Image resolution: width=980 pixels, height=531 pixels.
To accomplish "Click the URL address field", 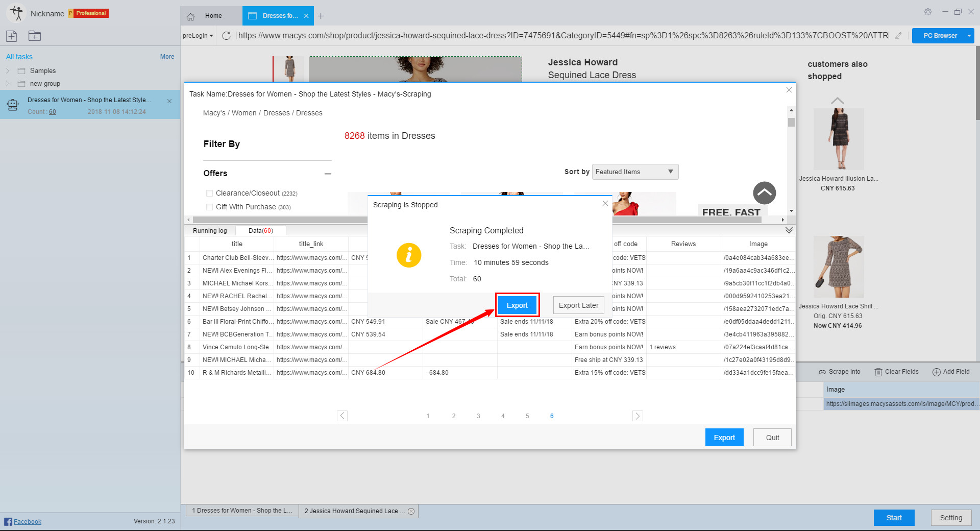I will pos(563,36).
